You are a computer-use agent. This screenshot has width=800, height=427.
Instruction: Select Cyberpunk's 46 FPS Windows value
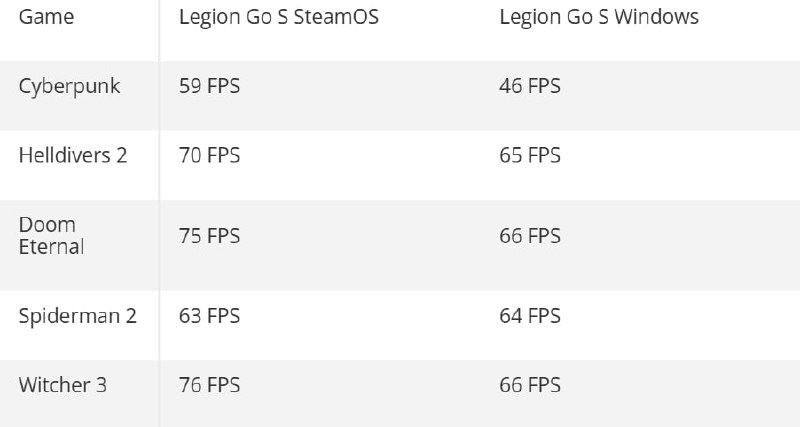530,86
